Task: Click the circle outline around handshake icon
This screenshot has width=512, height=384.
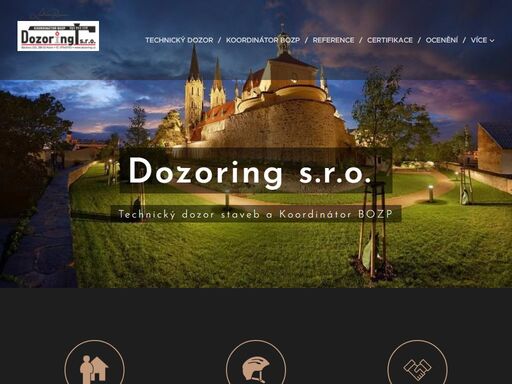Action: click(417, 362)
